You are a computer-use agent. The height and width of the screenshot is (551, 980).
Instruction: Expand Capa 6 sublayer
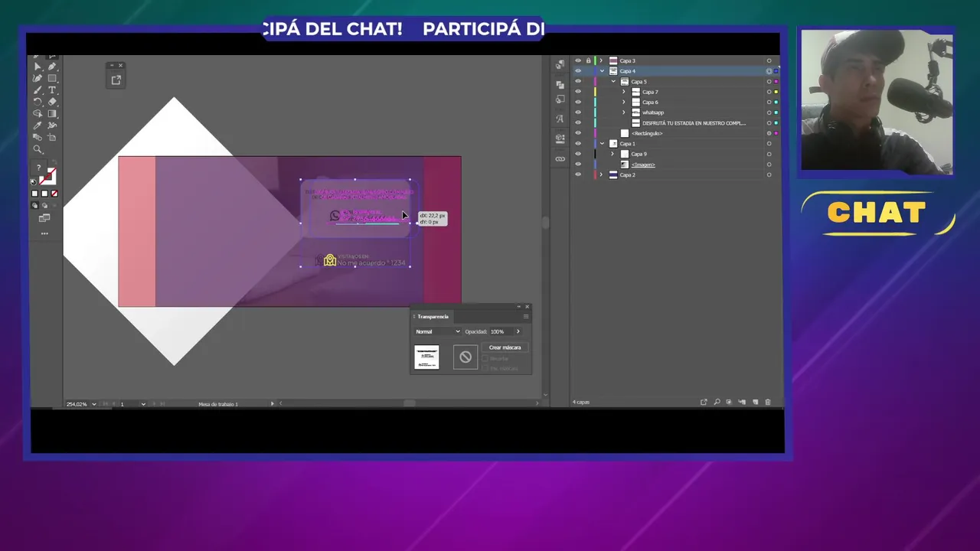click(623, 102)
